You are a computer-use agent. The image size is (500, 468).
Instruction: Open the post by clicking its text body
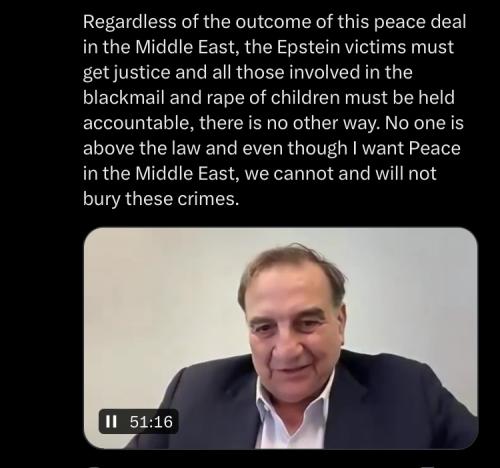[274, 110]
